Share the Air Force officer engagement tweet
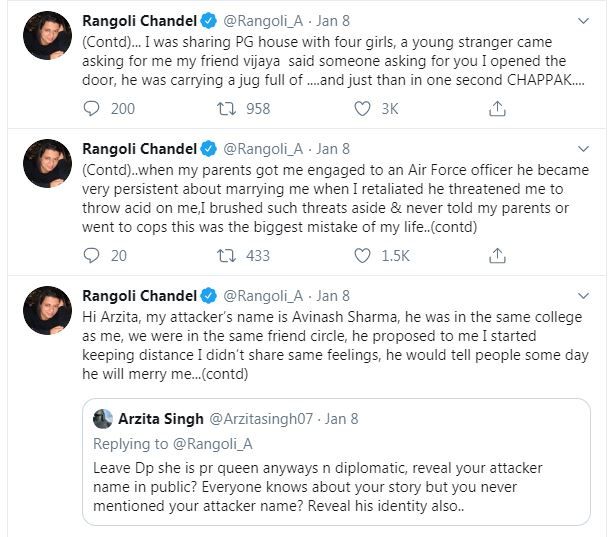This screenshot has height=537, width=608. 495,255
